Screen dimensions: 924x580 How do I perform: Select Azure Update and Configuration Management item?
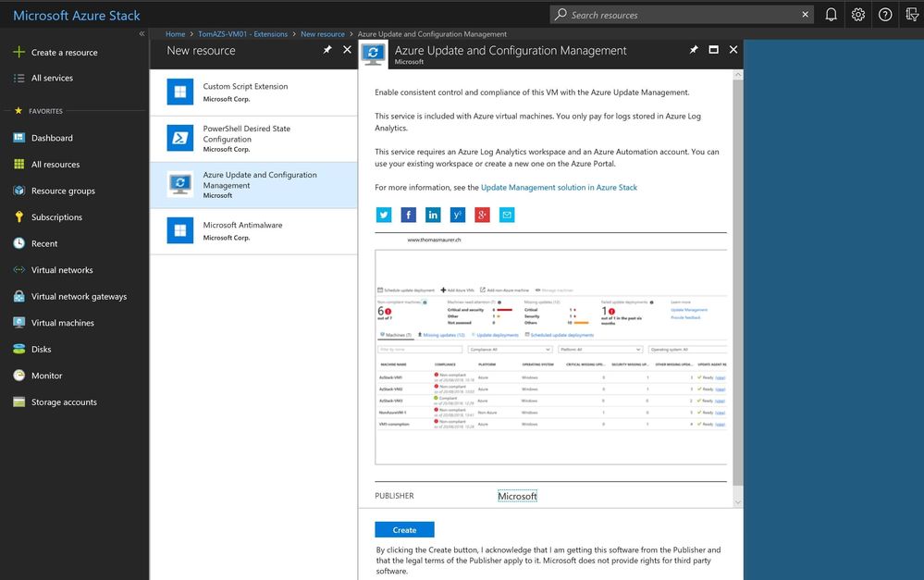tap(253, 185)
